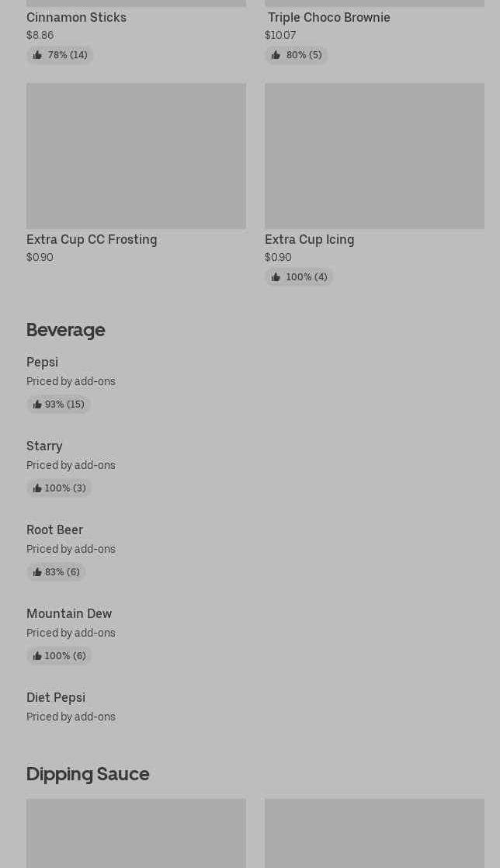Select the Triple Choco Brownie item

329,17
